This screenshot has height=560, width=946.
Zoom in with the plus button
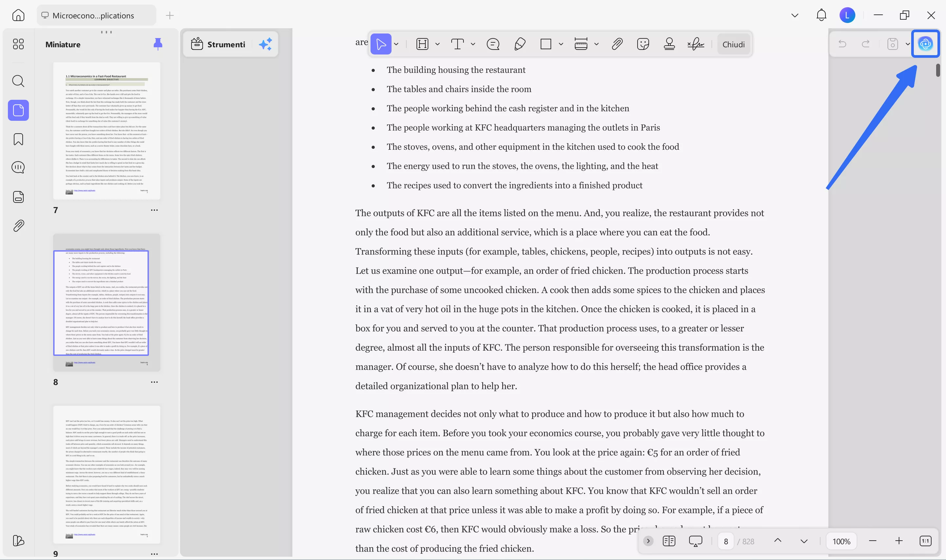(899, 541)
